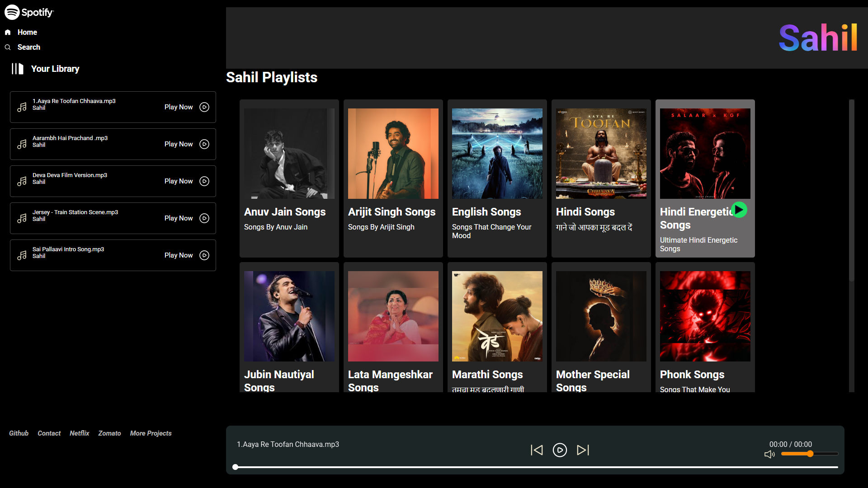Click current track name in player bar

point(288,444)
